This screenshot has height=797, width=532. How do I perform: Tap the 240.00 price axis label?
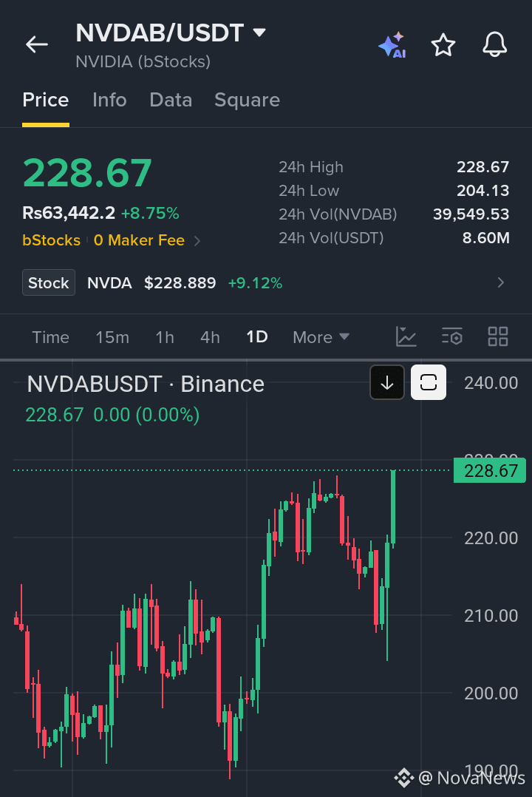point(491,383)
